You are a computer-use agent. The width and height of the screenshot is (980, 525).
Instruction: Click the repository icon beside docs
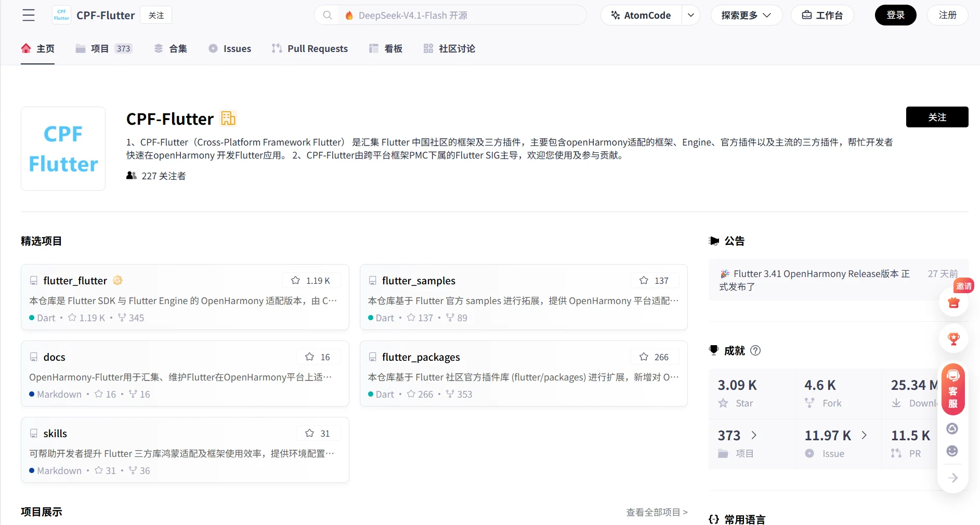coord(34,357)
